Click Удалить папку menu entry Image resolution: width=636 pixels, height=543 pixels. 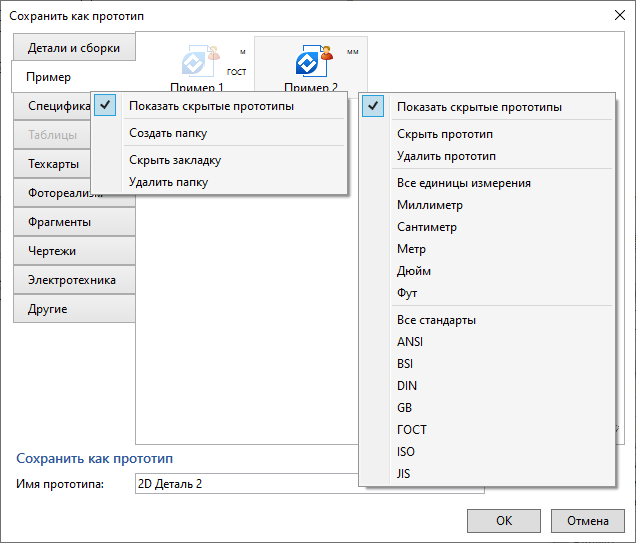[x=168, y=182]
